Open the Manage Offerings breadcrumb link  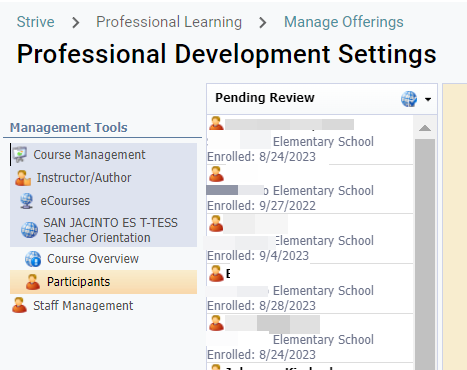pos(344,22)
